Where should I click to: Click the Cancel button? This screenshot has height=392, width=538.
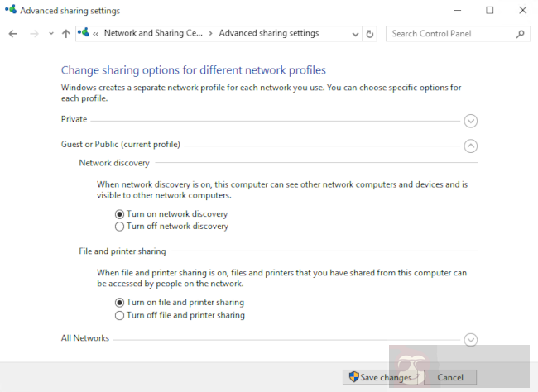(x=449, y=377)
